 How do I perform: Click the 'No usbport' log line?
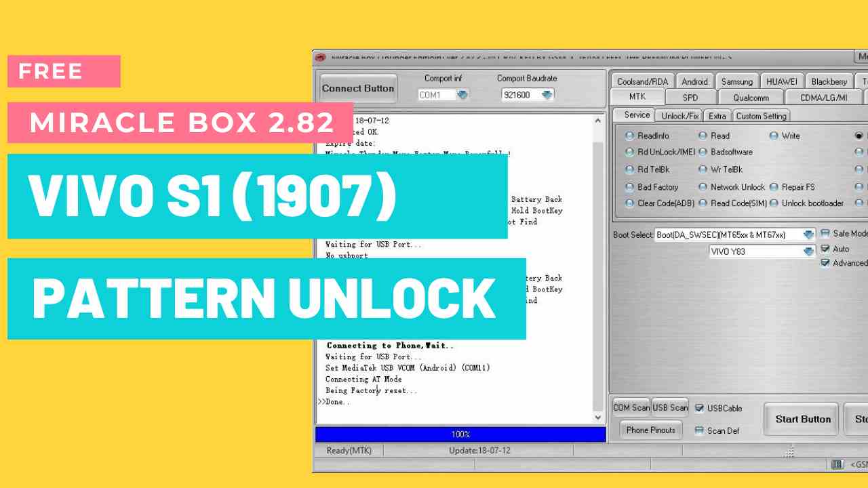(347, 256)
